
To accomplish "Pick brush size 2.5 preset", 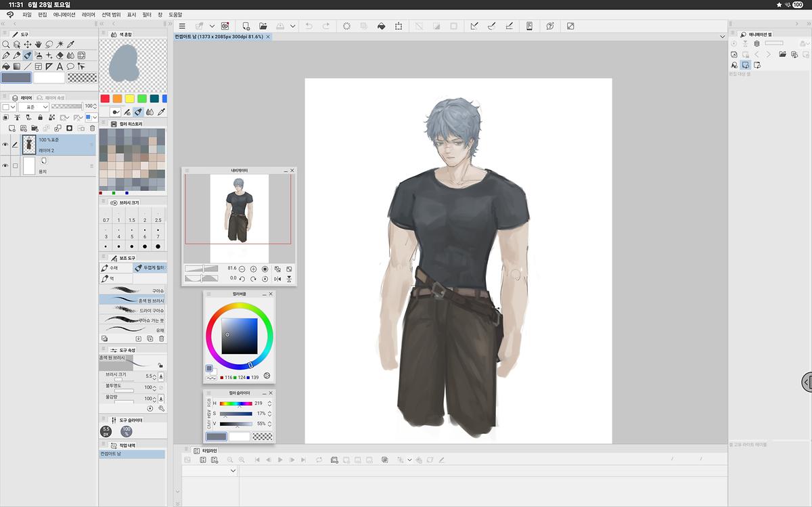I will point(158,217).
